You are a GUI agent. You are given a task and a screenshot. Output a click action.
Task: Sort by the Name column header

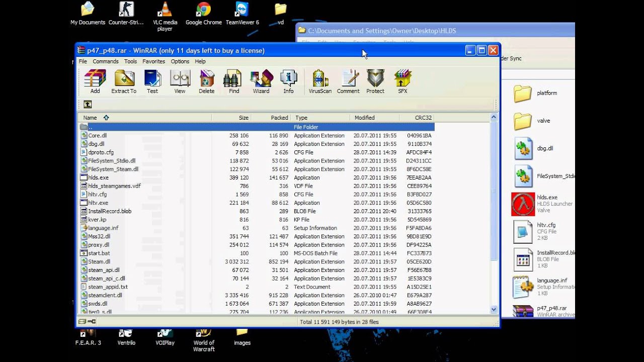pos(145,118)
